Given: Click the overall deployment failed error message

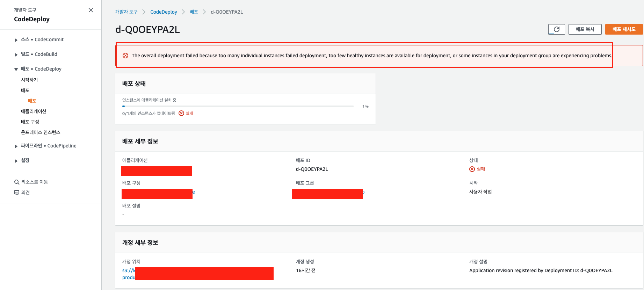Looking at the screenshot, I should (x=372, y=56).
